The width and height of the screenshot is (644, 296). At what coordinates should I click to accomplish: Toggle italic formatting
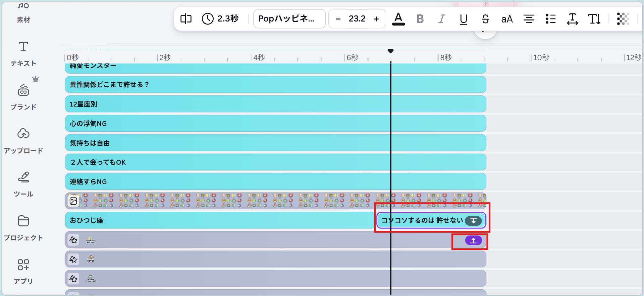[442, 19]
